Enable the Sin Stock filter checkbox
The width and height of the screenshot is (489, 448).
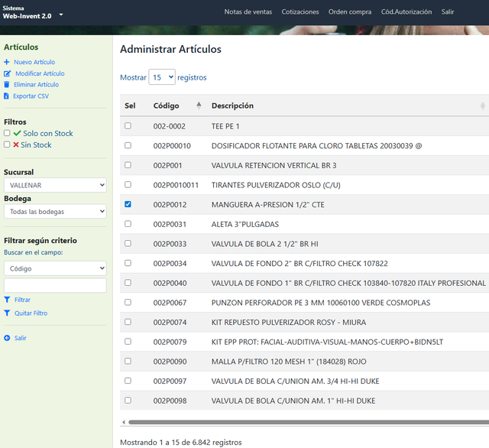[x=7, y=144]
